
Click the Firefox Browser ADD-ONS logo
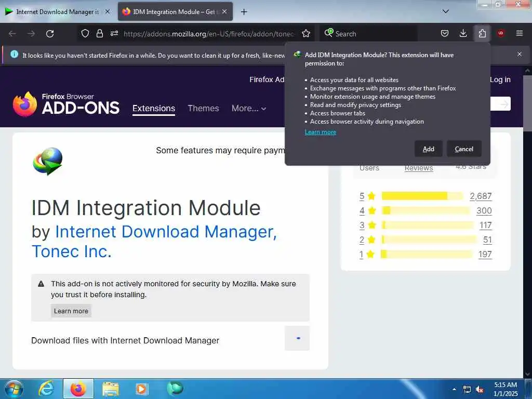tap(66, 104)
